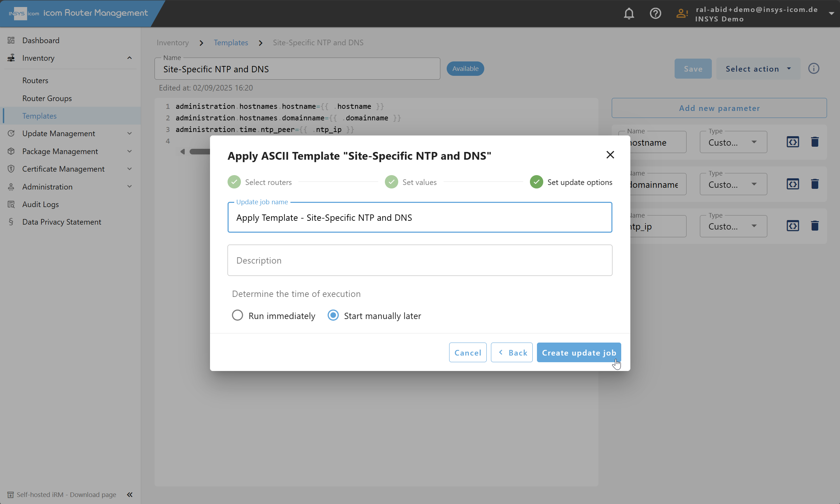Image resolution: width=840 pixels, height=504 pixels.
Task: Click the Audit Logs sidebar icon
Action: [x=11, y=204]
